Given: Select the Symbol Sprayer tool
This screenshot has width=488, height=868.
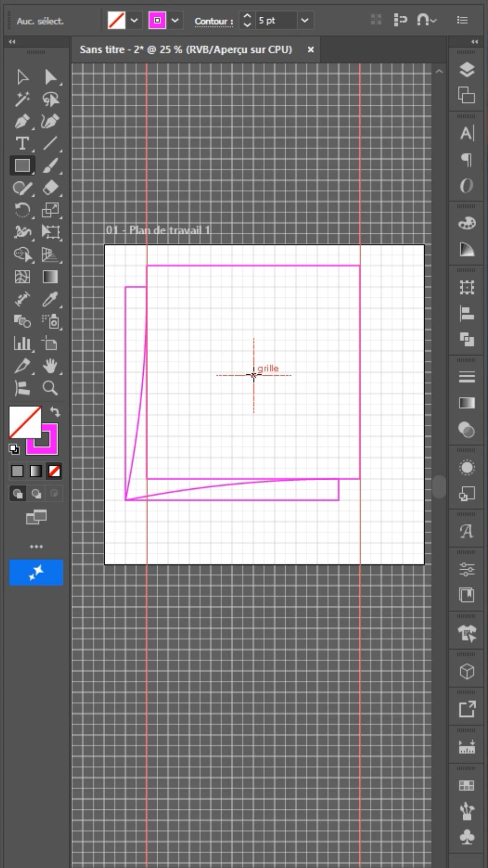Looking at the screenshot, I should (51, 321).
